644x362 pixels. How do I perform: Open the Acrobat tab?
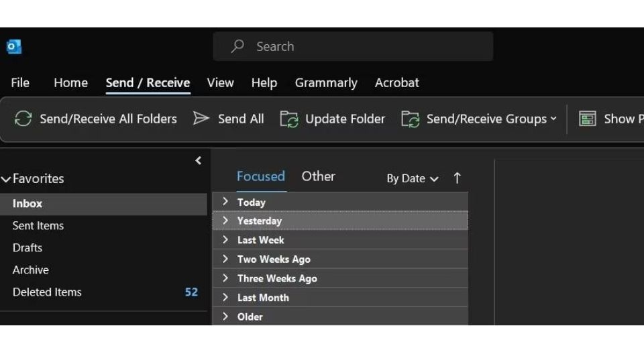396,83
